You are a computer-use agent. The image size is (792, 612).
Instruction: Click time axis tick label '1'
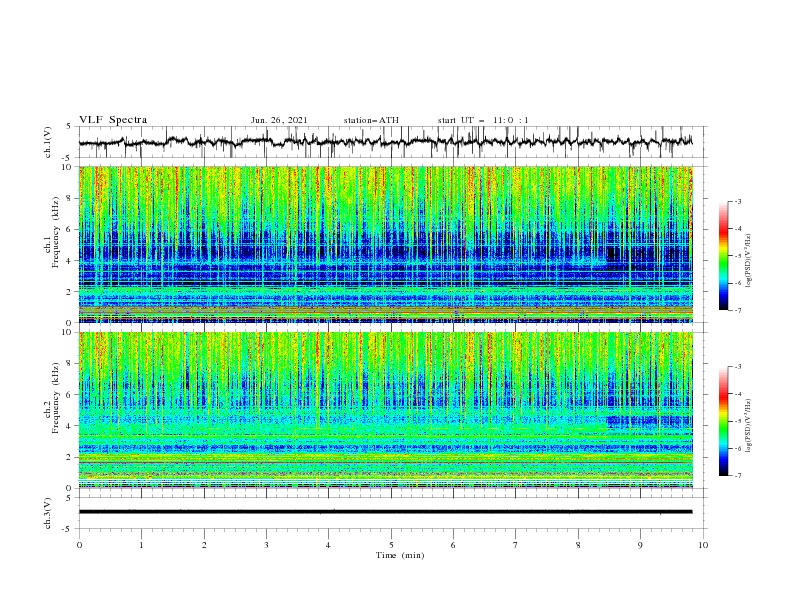click(141, 545)
